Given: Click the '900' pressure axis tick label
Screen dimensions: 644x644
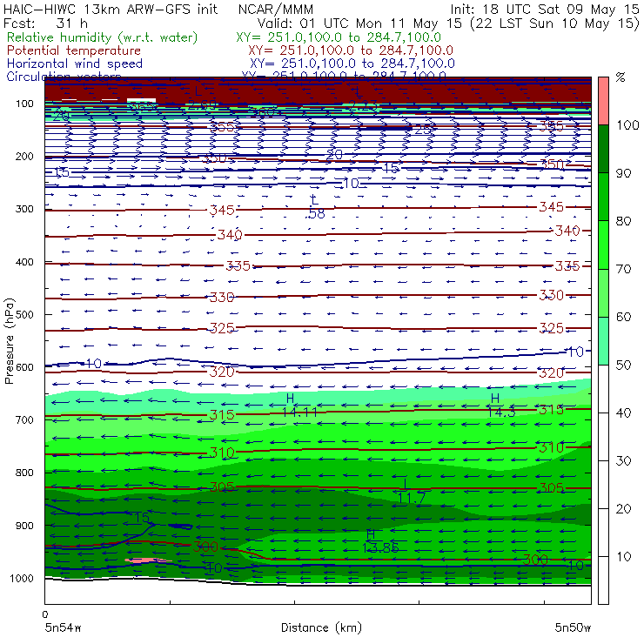Looking at the screenshot, I should tap(24, 526).
